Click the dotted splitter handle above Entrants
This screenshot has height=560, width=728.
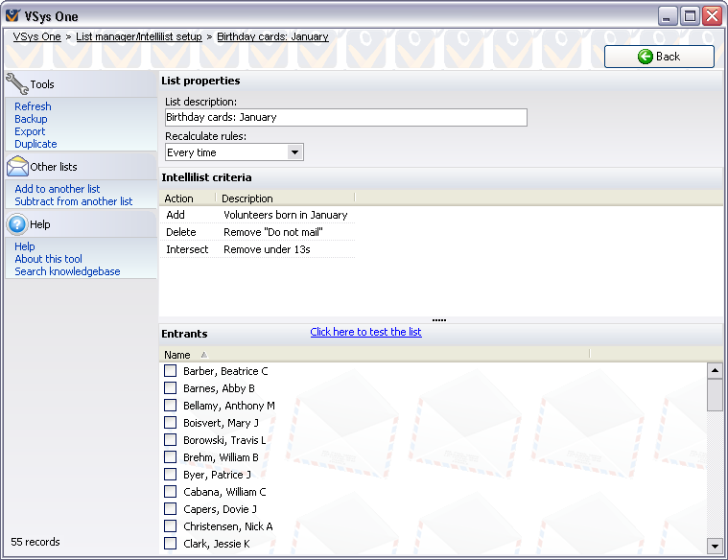439,320
